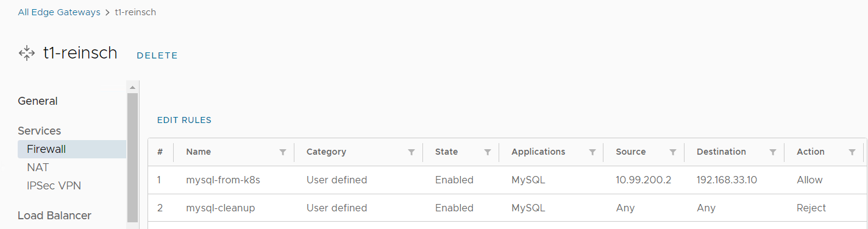Open IPSec VPN settings
Viewport: 868px width, 229px height.
point(54,186)
